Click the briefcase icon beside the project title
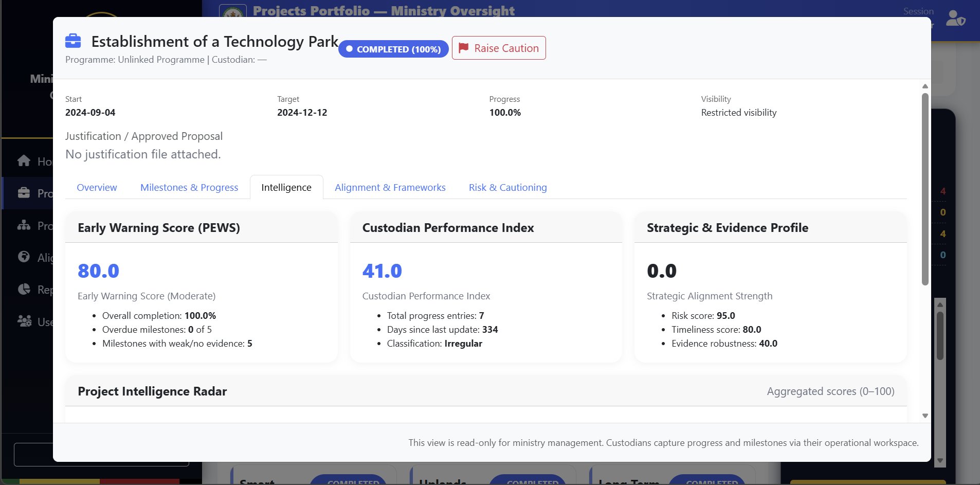The image size is (980, 485). 73,41
